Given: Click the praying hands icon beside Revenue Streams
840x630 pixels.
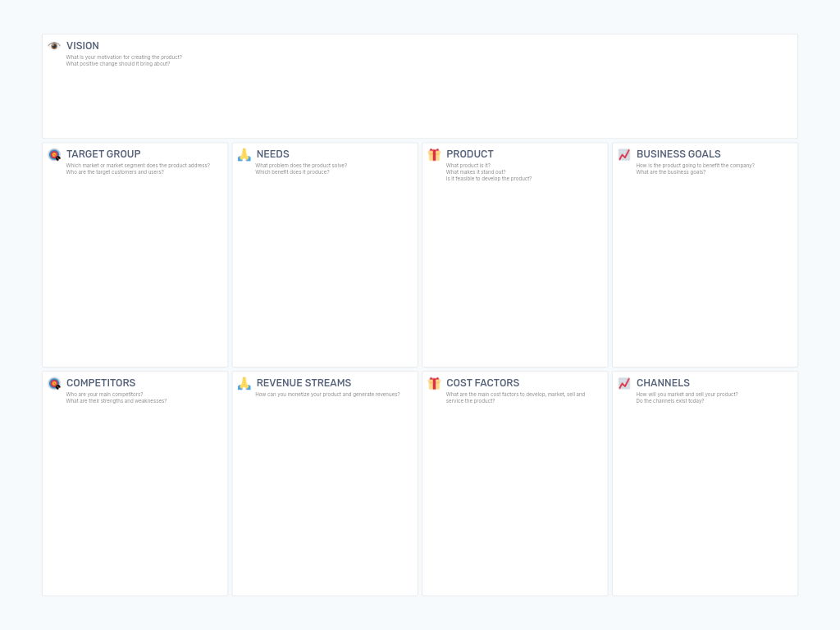Looking at the screenshot, I should coord(244,384).
